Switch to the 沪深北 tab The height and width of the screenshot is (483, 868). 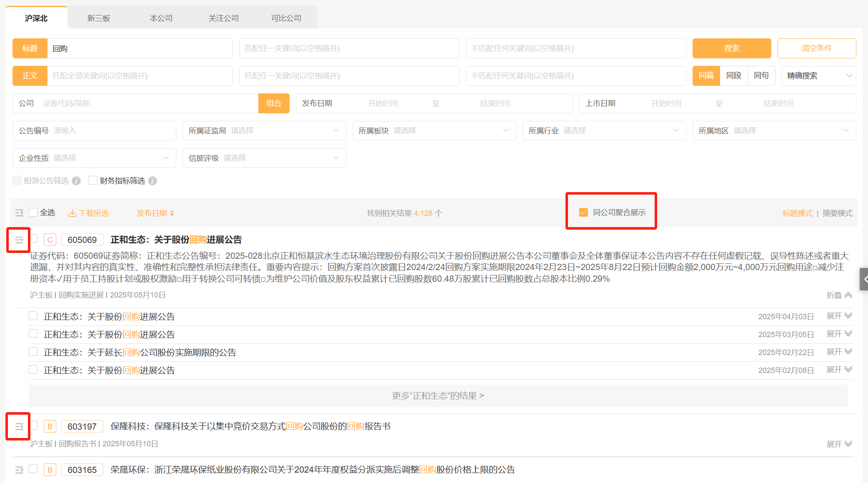[36, 18]
